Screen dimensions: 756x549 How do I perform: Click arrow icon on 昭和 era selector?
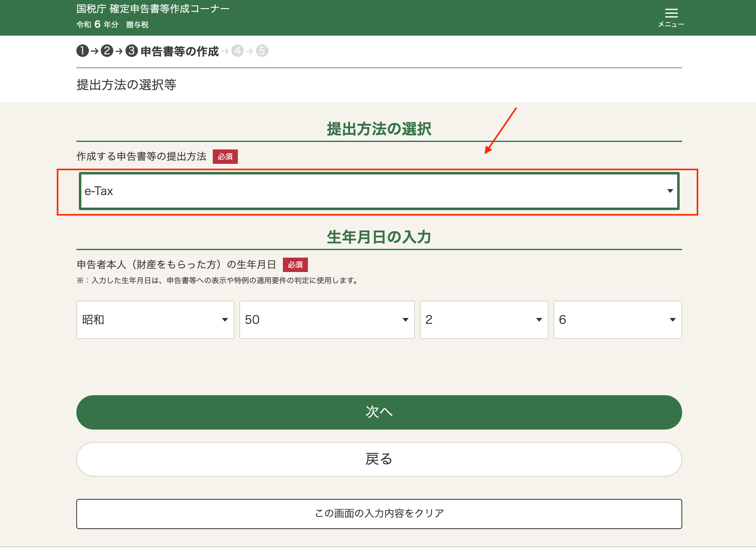click(225, 320)
